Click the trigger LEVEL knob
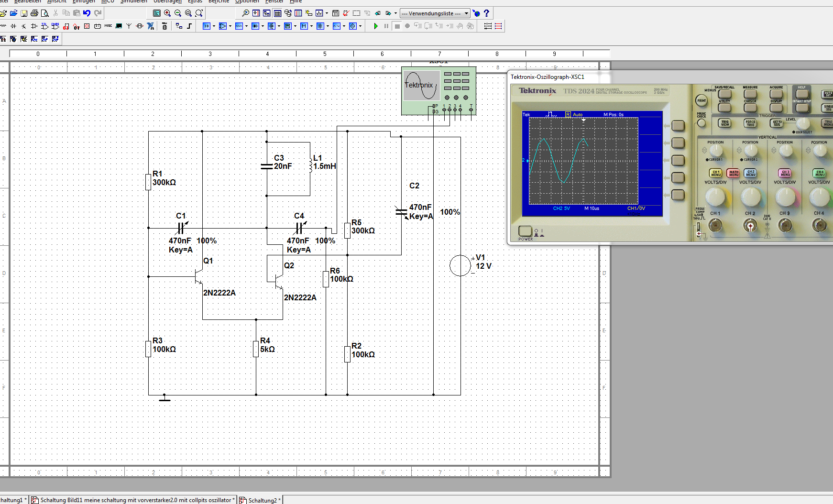The height and width of the screenshot is (504, 833). [x=803, y=123]
